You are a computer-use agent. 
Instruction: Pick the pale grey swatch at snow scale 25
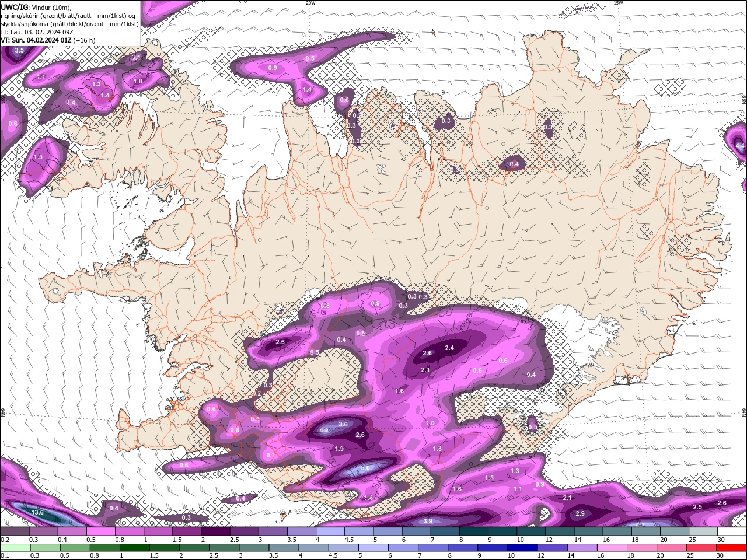(703, 531)
